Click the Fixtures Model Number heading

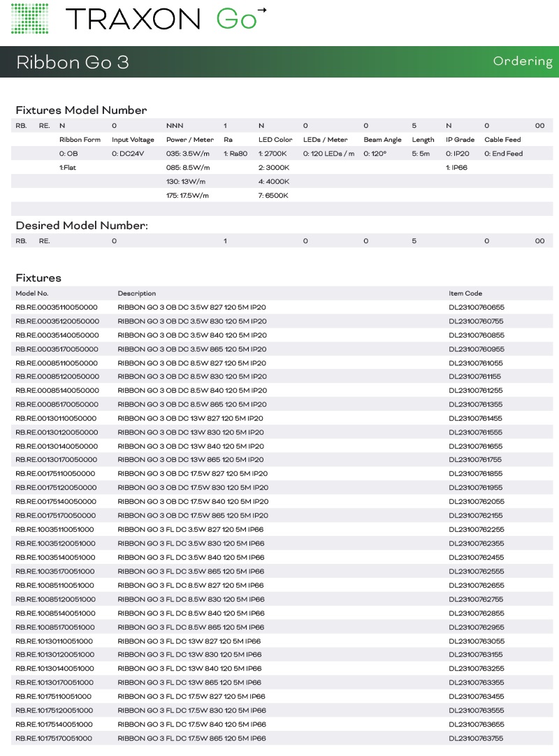pyautogui.click(x=81, y=110)
